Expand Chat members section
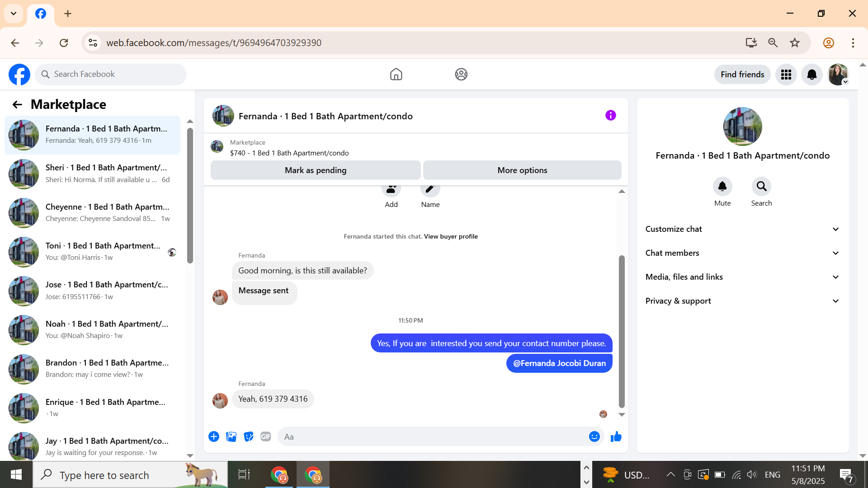Screen dimensions: 868x488 click(743, 253)
